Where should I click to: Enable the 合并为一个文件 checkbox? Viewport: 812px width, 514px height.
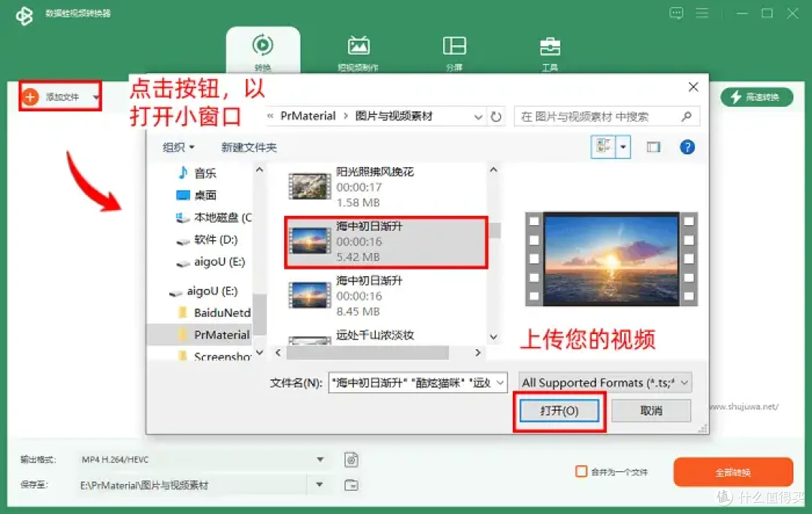pyautogui.click(x=581, y=472)
